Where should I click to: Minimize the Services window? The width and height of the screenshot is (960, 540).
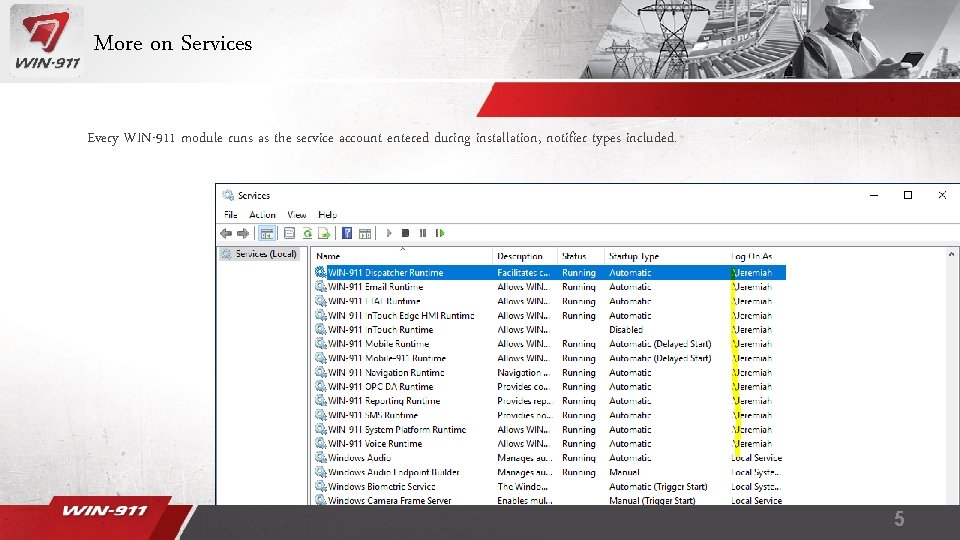tap(874, 195)
